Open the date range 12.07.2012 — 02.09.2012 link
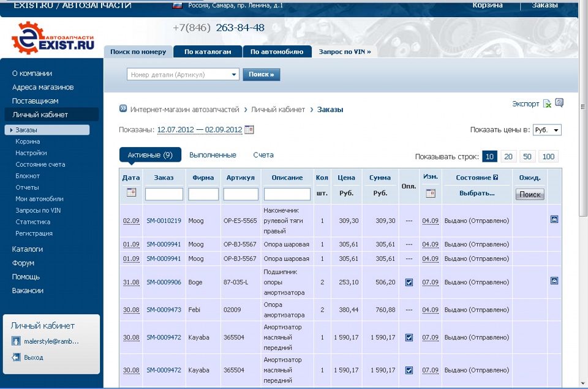This screenshot has width=588, height=389. [x=200, y=130]
